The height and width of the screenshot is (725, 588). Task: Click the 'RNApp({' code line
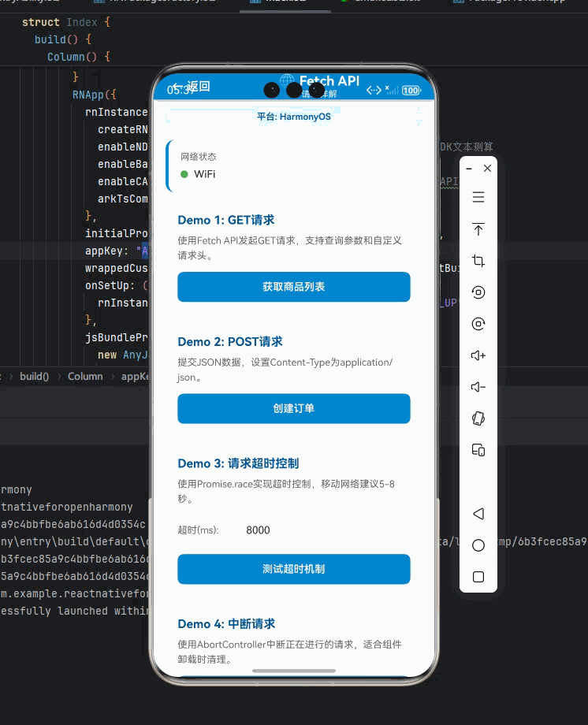click(95, 95)
